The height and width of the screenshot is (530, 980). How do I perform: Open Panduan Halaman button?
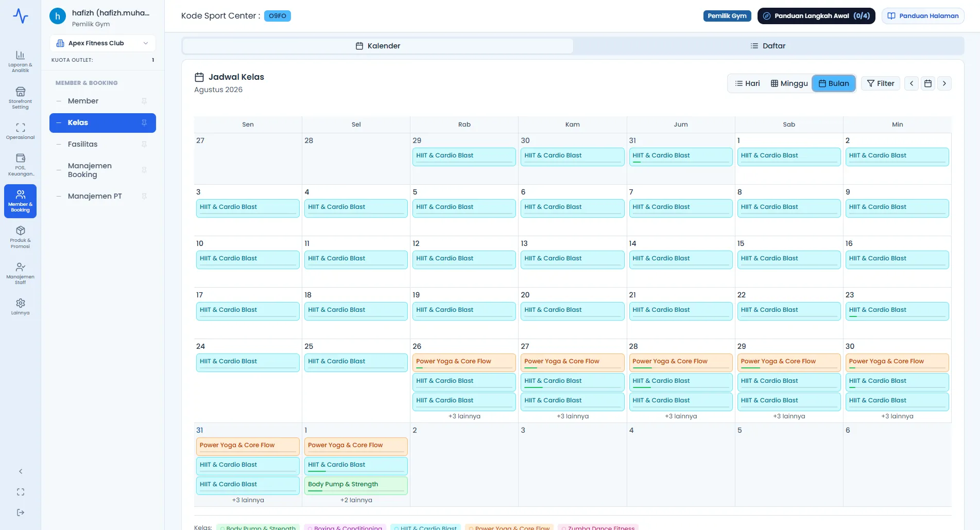(x=923, y=16)
